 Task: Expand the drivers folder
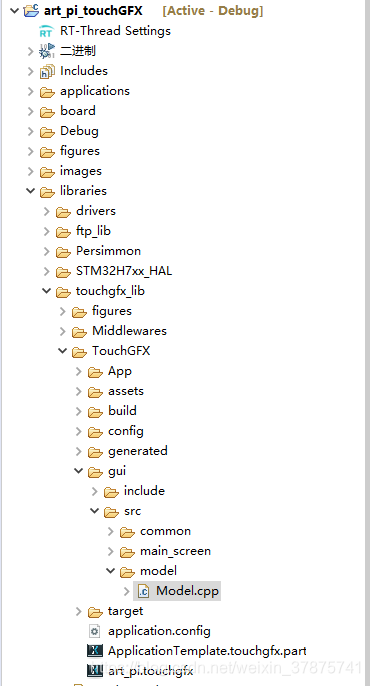tap(47, 211)
